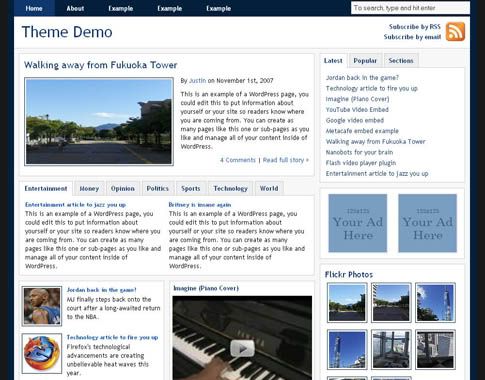
Task: Select the Politics category tab
Action: pyautogui.click(x=158, y=189)
